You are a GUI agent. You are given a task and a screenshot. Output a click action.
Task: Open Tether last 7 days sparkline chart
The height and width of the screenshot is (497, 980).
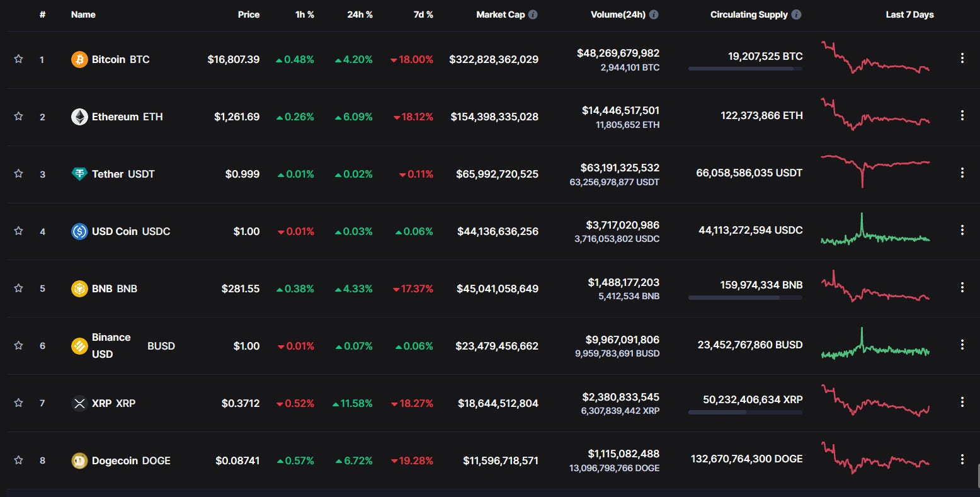click(875, 171)
